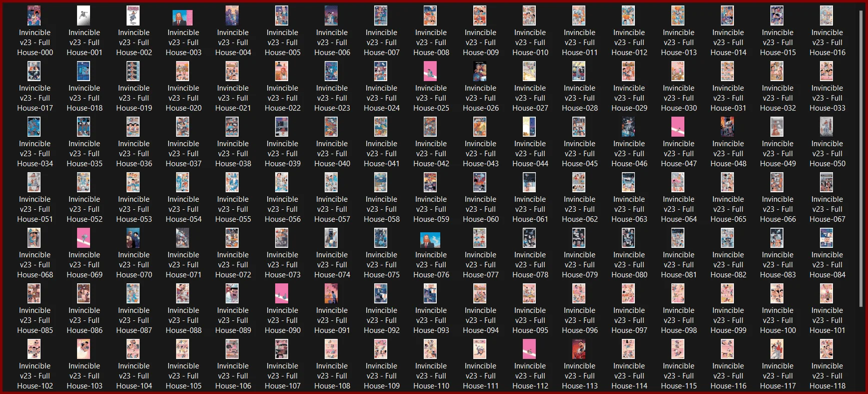Image resolution: width=868 pixels, height=394 pixels.
Task: Select the 'House-082' file name label
Action: tap(728, 275)
